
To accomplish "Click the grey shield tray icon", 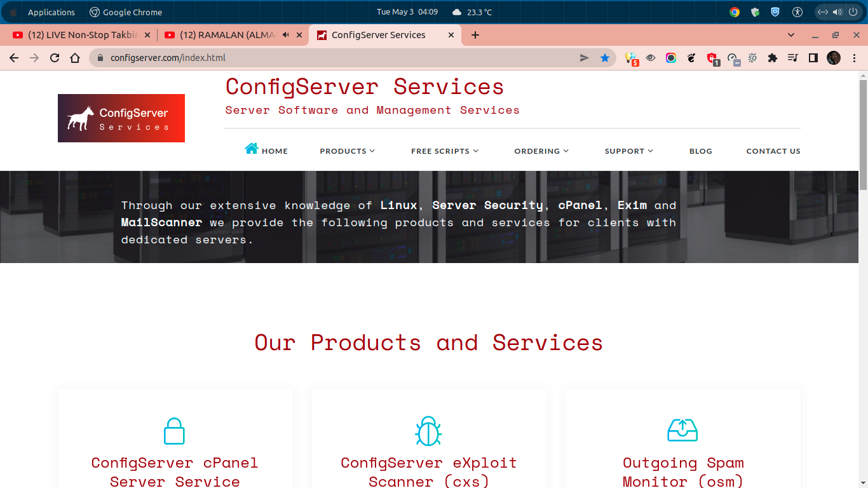I will pos(755,12).
